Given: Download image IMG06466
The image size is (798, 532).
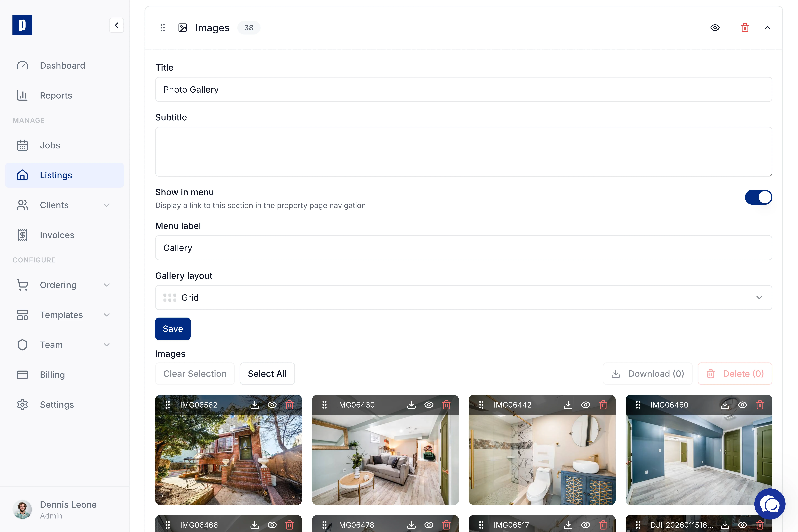Looking at the screenshot, I should click(x=254, y=525).
